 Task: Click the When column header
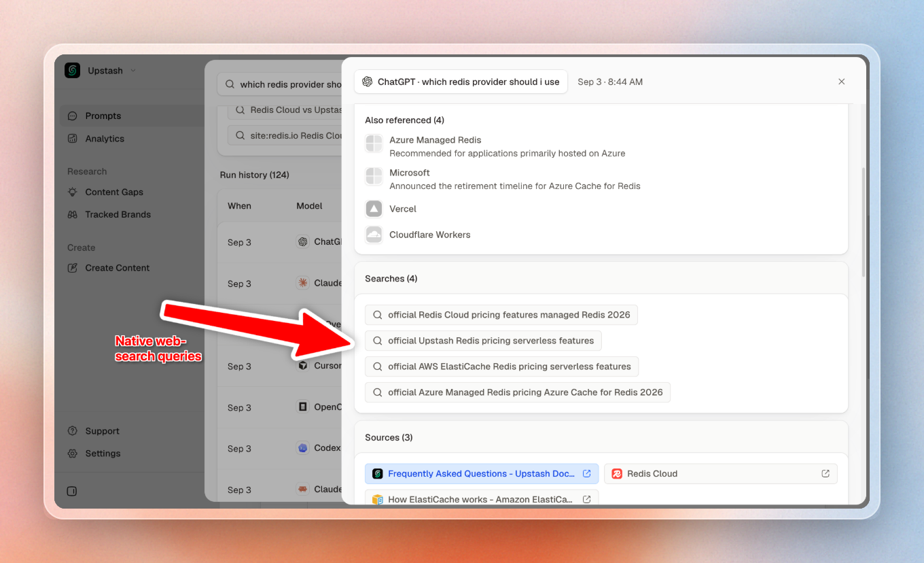(239, 205)
